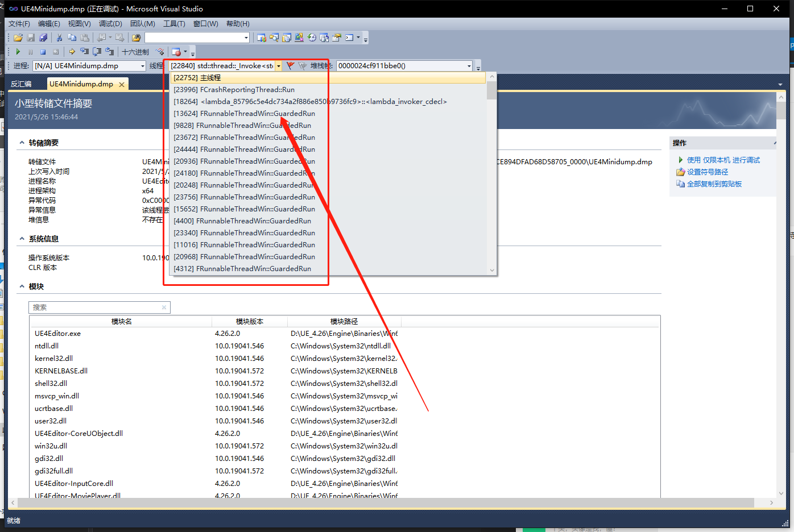794x532 pixels.
Task: Close the UE4Minidump.dmp tab
Action: tap(122, 84)
